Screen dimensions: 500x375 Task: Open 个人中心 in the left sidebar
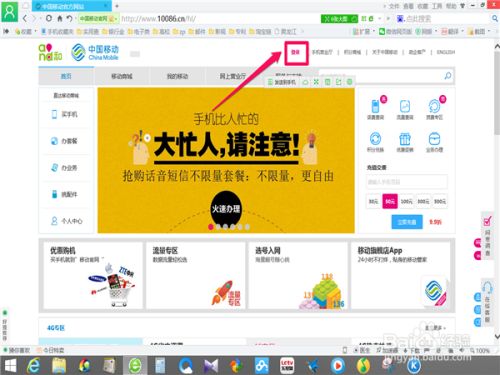click(67, 221)
